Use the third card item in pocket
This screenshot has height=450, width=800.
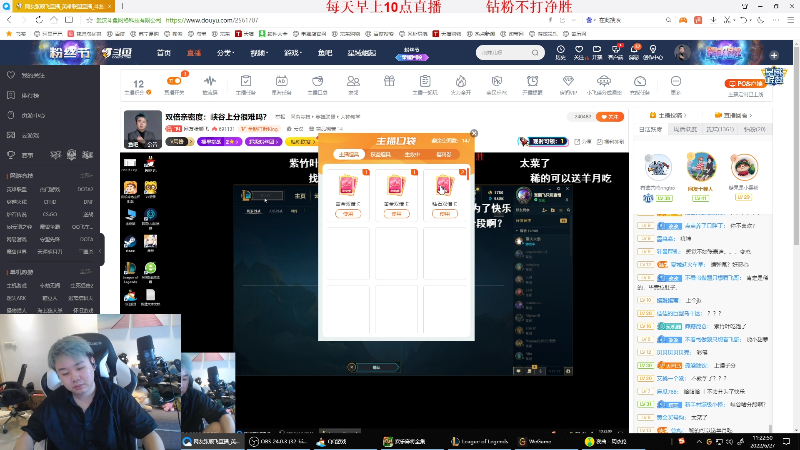pyautogui.click(x=444, y=214)
